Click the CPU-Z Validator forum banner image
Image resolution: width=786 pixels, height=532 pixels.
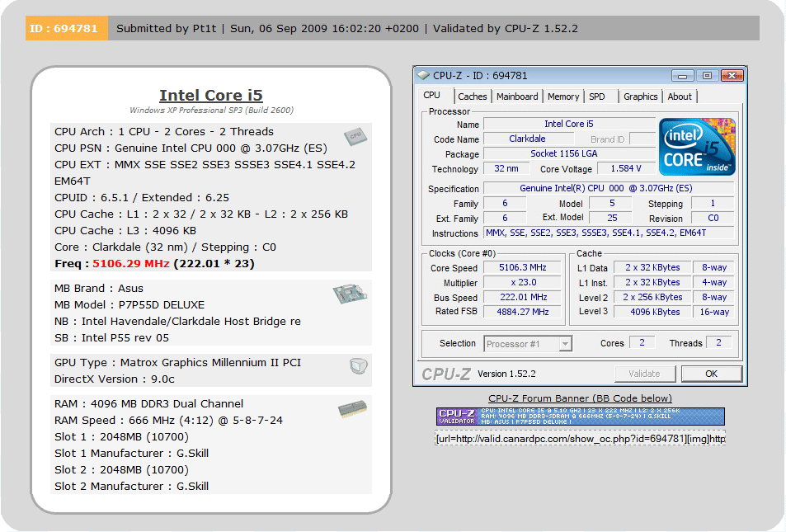580,417
